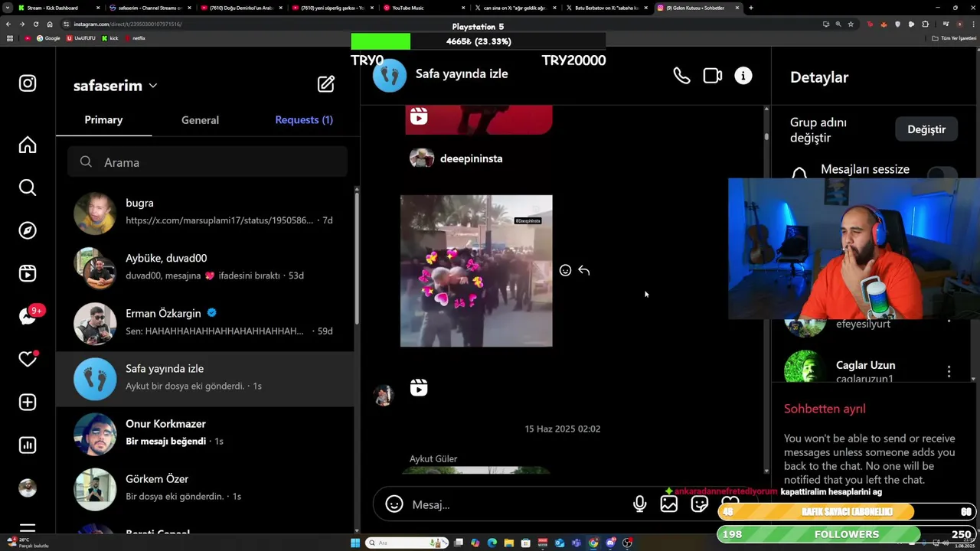Open a new browser tab
The width and height of the screenshot is (980, 551).
pos(750,8)
